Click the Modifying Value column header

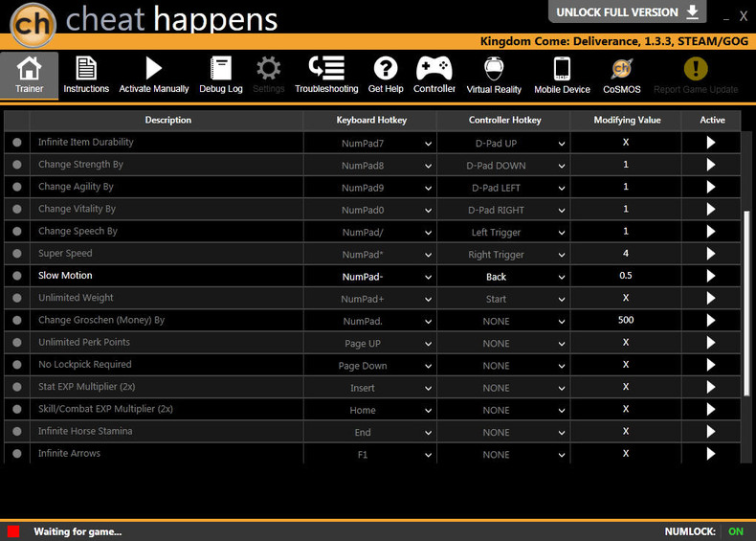click(627, 120)
